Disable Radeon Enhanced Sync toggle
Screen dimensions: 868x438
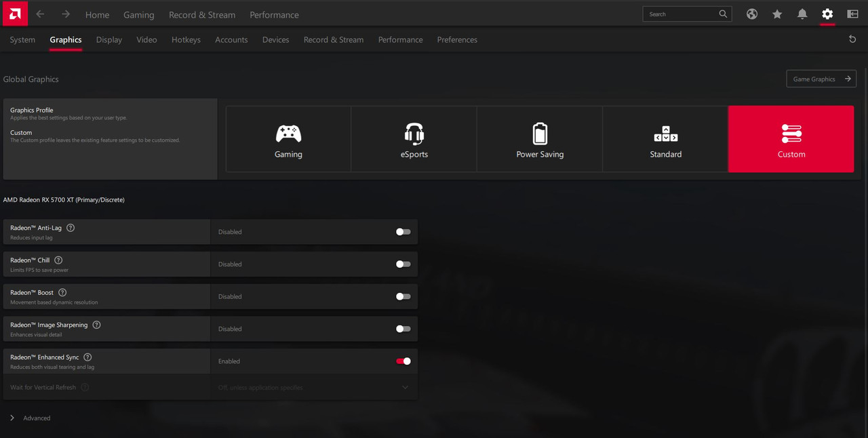point(403,361)
